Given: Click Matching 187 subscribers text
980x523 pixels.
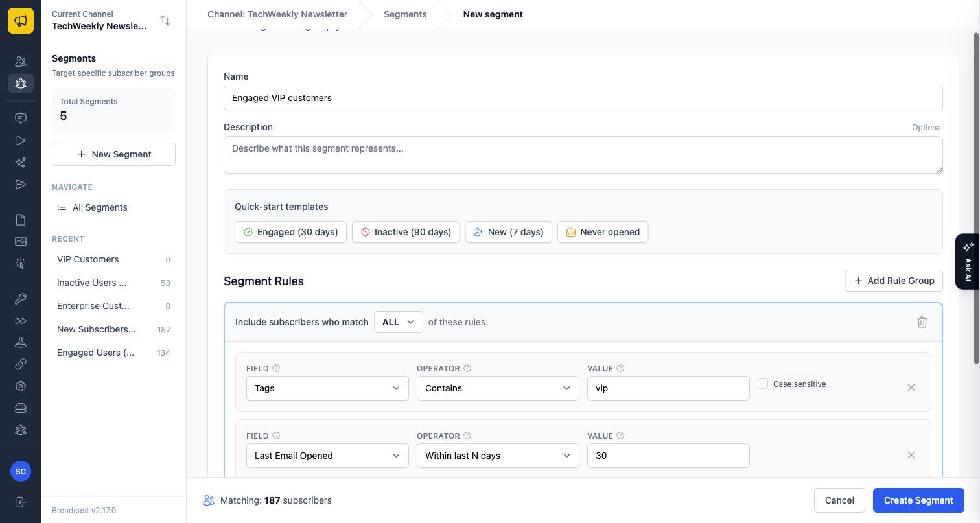Looking at the screenshot, I should pyautogui.click(x=276, y=500).
